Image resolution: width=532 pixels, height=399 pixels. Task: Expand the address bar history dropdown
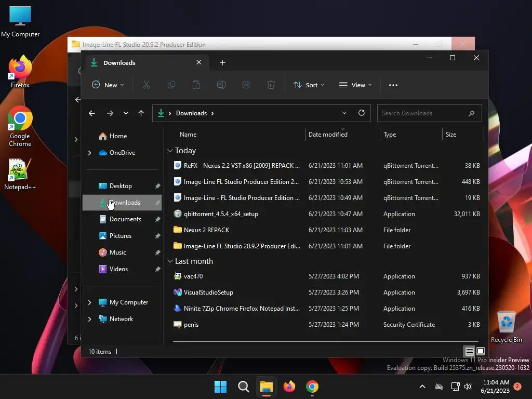344,113
